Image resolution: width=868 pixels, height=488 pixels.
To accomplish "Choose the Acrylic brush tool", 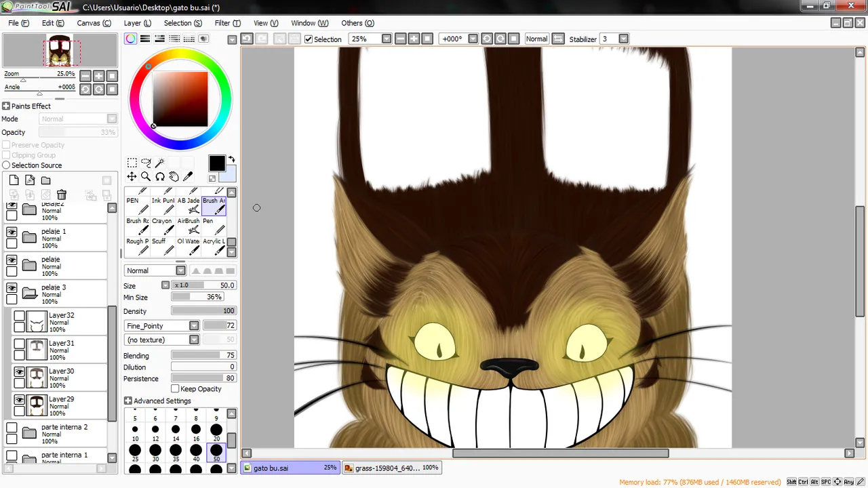I will click(214, 247).
